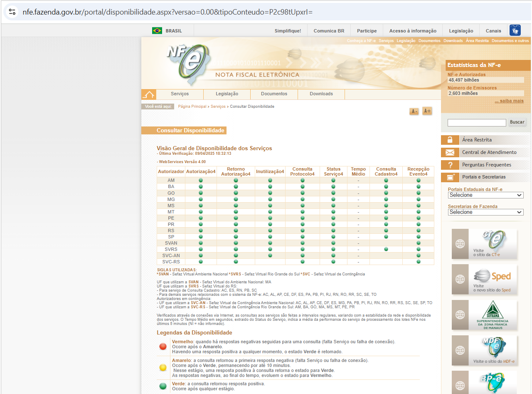Decrease font size with A- button
Image resolution: width=532 pixels, height=394 pixels.
coord(414,112)
